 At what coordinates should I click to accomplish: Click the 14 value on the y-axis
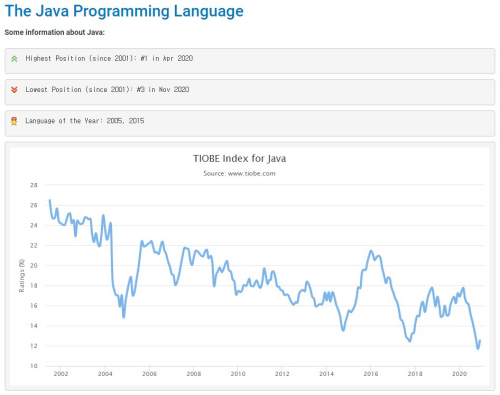pyautogui.click(x=34, y=326)
